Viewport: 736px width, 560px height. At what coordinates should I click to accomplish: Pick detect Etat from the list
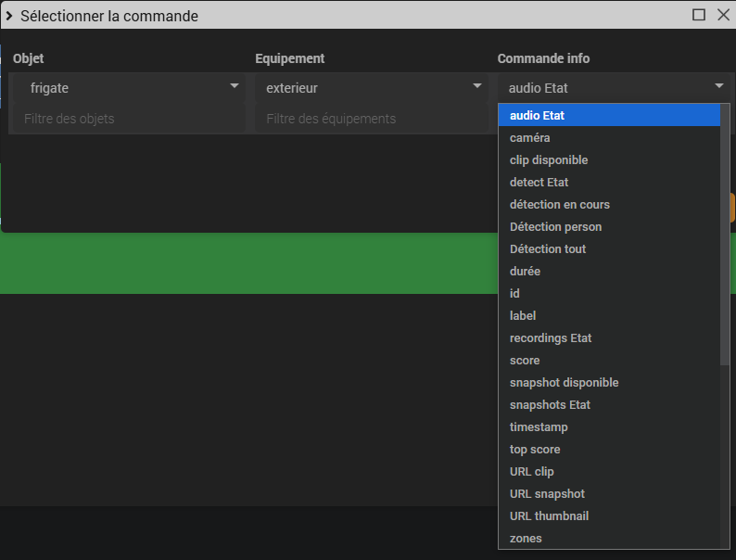click(609, 182)
